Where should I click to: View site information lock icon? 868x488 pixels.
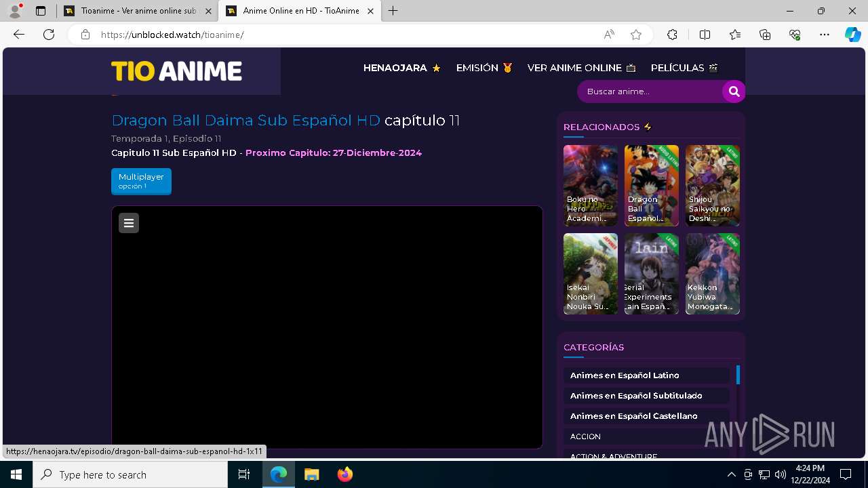coord(85,35)
